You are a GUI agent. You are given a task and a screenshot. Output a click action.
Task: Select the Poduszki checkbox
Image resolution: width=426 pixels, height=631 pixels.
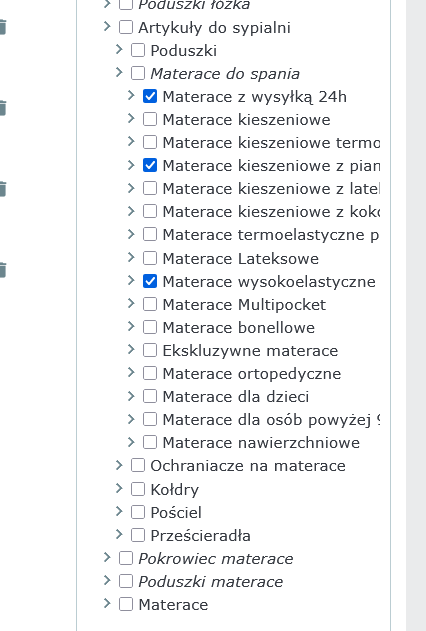pos(138,50)
